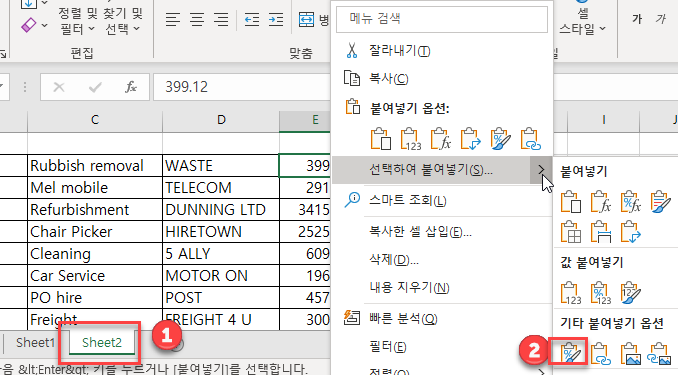The height and width of the screenshot is (375, 678).
Task: Open the 셀 스타일 dropdown
Action: pos(582,21)
